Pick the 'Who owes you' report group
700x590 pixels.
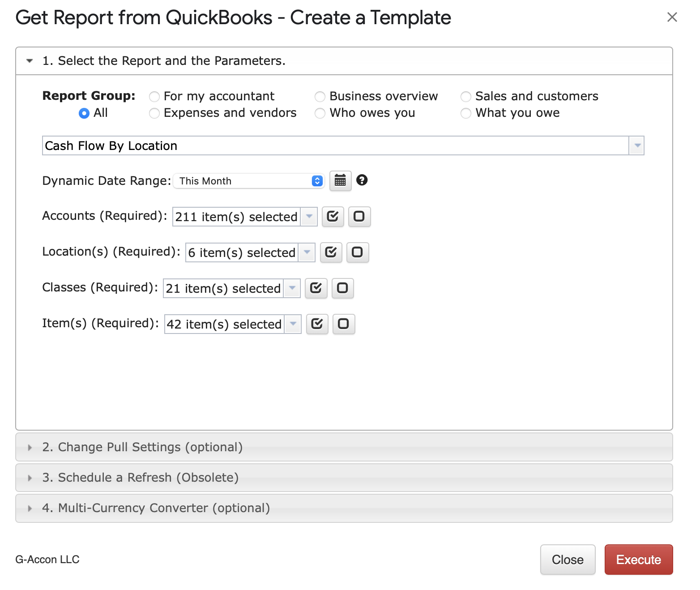320,113
